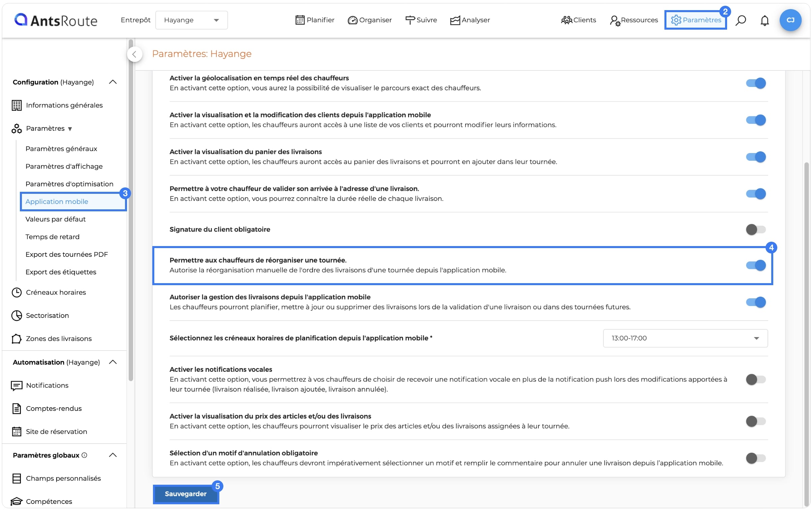This screenshot has width=812, height=511.
Task: Click the Comptes-rendus document icon
Action: click(17, 409)
